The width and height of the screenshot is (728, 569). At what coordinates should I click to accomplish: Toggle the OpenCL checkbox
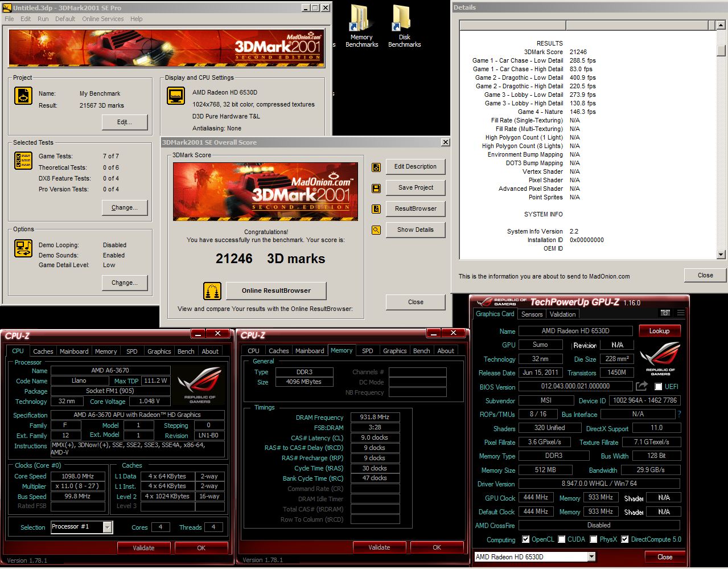click(x=526, y=539)
